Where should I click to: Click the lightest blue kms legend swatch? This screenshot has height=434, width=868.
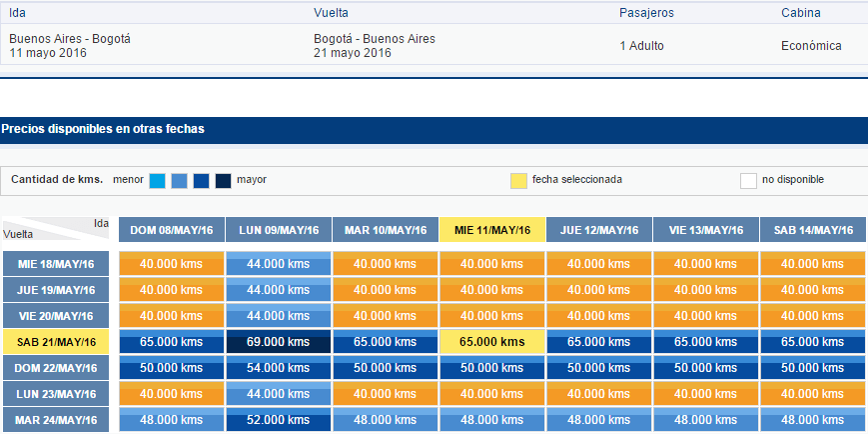[x=157, y=181]
